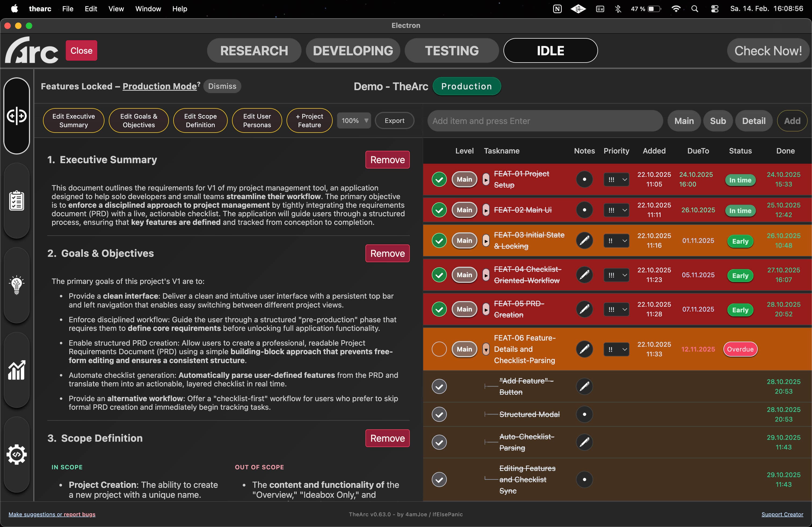Click the Spotlight search icon in menu bar
The width and height of the screenshot is (812, 527).
coord(695,9)
